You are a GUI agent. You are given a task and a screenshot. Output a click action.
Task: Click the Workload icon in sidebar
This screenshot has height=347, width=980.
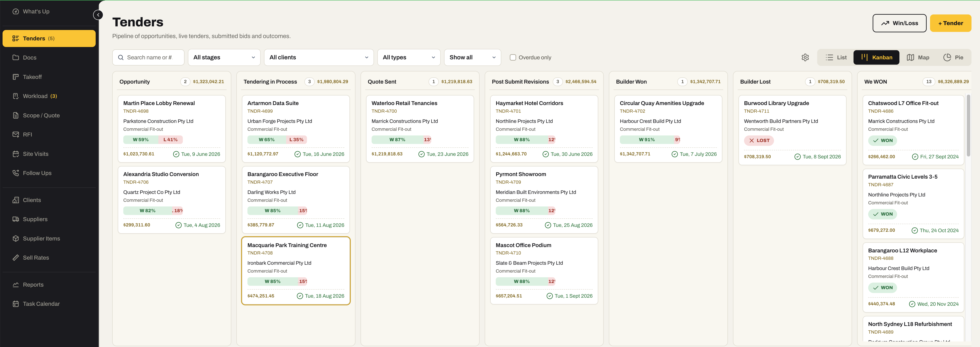16,96
